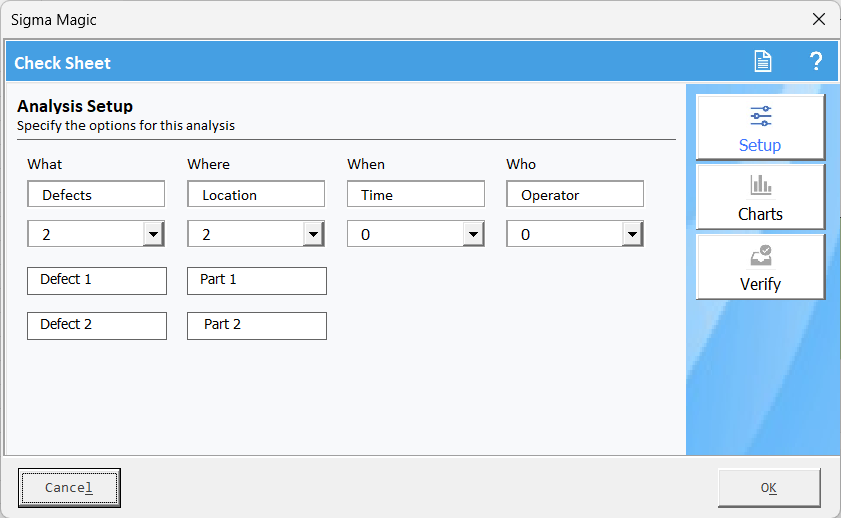The height and width of the screenshot is (518, 841).
Task: Edit the Defect 2 field
Action: click(x=97, y=325)
